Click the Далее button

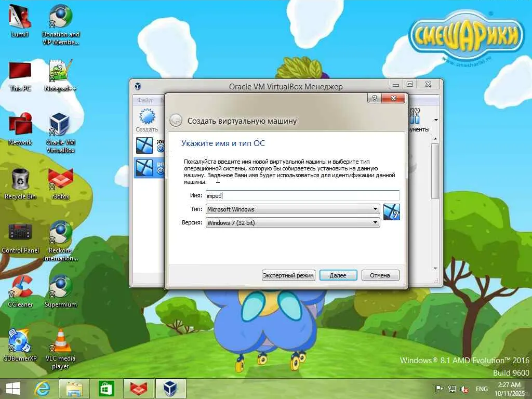pyautogui.click(x=338, y=275)
